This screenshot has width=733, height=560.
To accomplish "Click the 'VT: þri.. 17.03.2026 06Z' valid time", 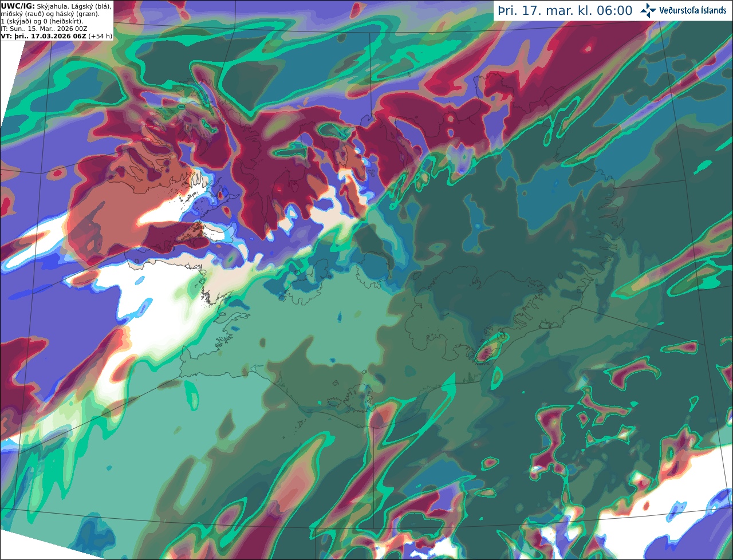I will (x=44, y=36).
